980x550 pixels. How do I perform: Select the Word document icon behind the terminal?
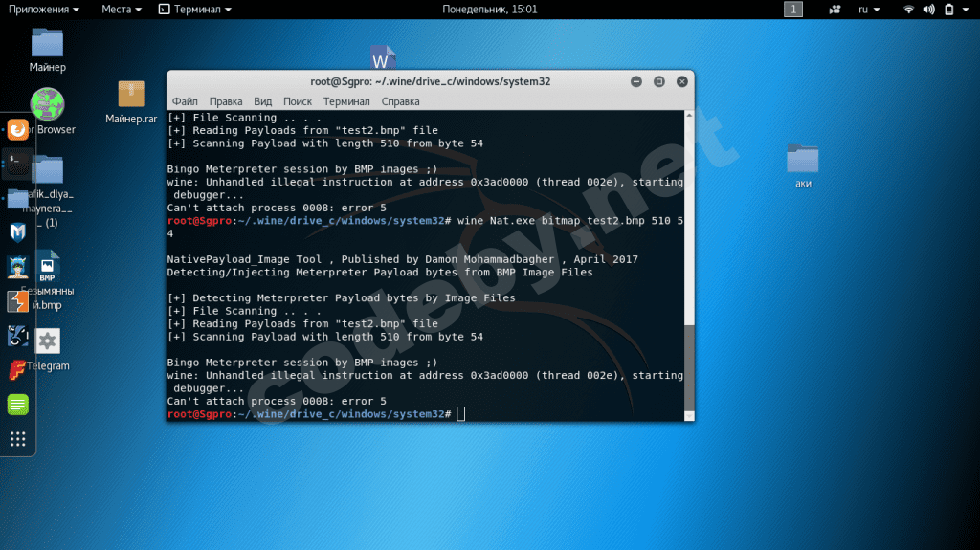point(382,57)
